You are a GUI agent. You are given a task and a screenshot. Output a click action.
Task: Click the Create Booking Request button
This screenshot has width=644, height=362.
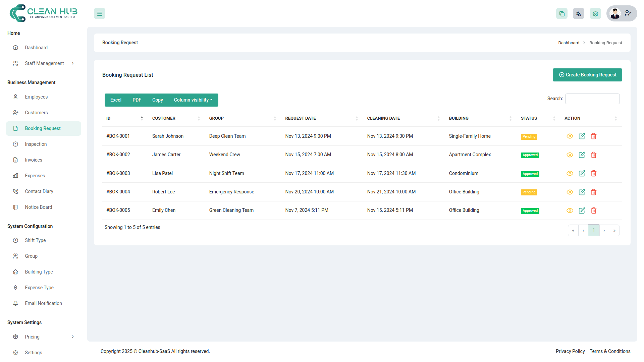[587, 75]
